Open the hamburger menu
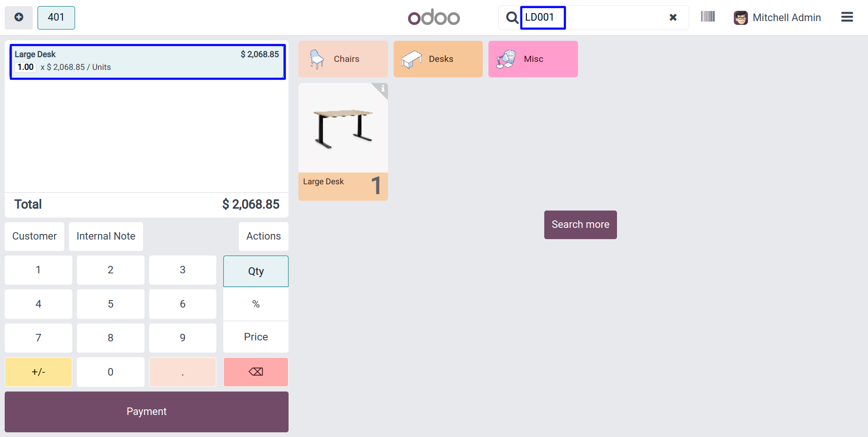This screenshot has width=868, height=437. (847, 17)
